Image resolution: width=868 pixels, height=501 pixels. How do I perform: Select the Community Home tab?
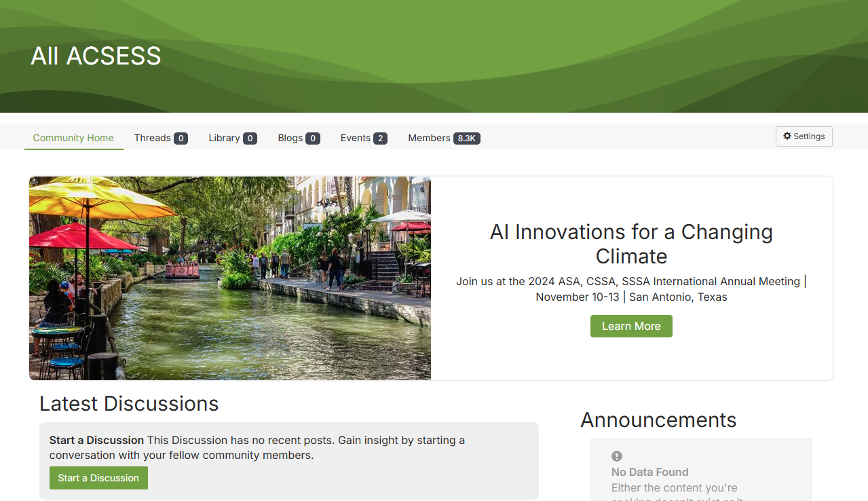[x=73, y=138]
